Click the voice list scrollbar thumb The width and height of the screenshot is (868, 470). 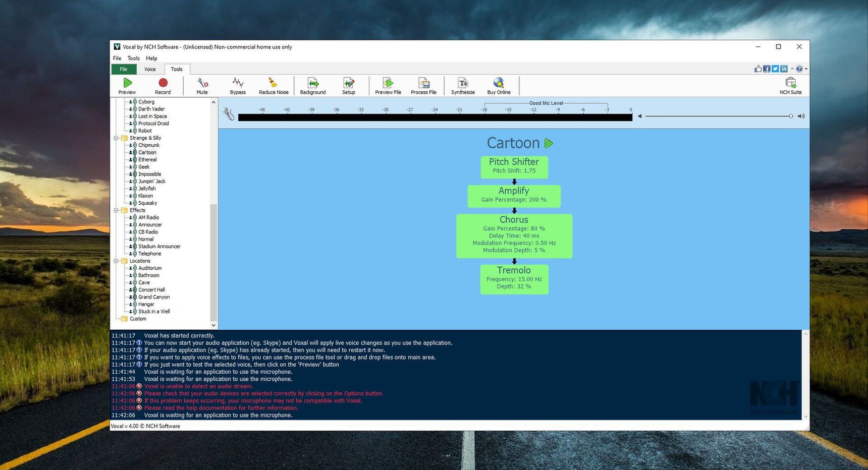tap(213, 262)
